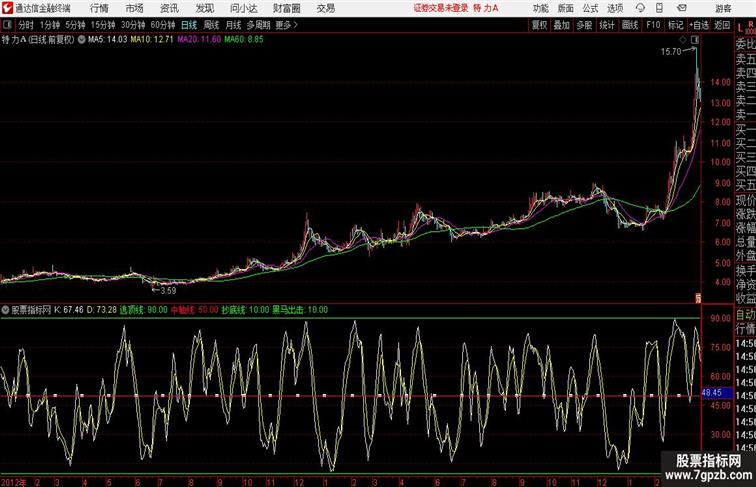Add stock via +自选 button
Viewport: 756px width, 487px height.
point(699,25)
